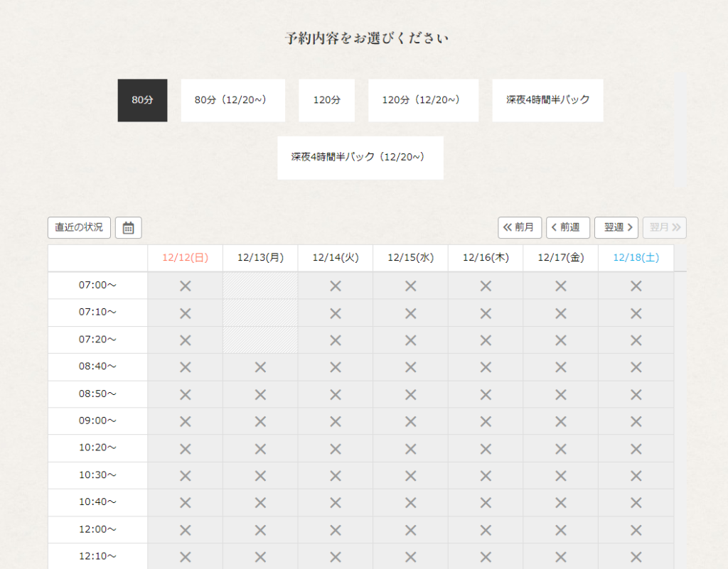The image size is (728, 569).
Task: Click the X at 09:00 on 12/16
Action: point(486,421)
